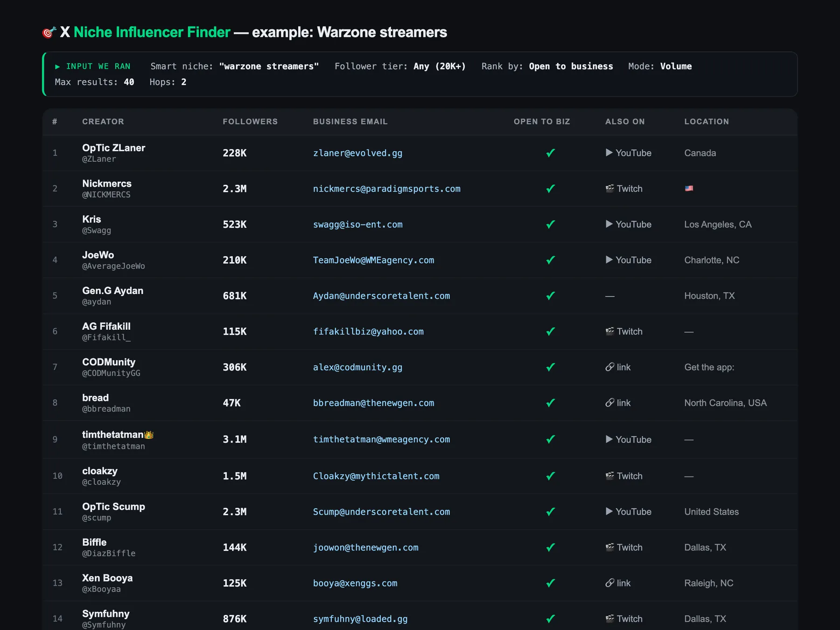Click the play arrow before INPUT WE RAN
Viewport: 840px width, 630px height.
pos(57,67)
